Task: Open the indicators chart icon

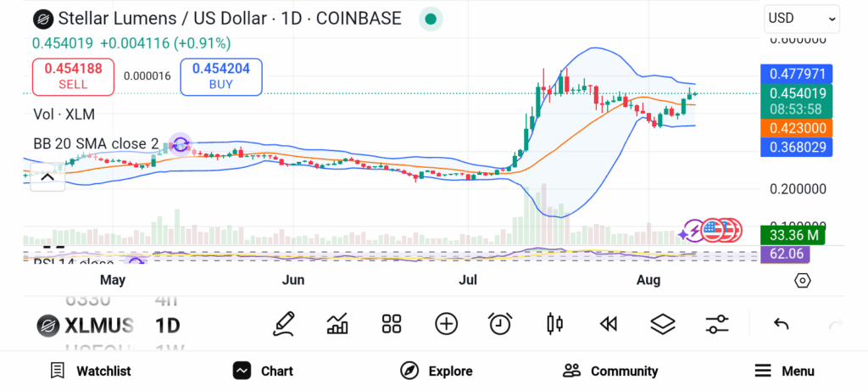Action: (337, 323)
